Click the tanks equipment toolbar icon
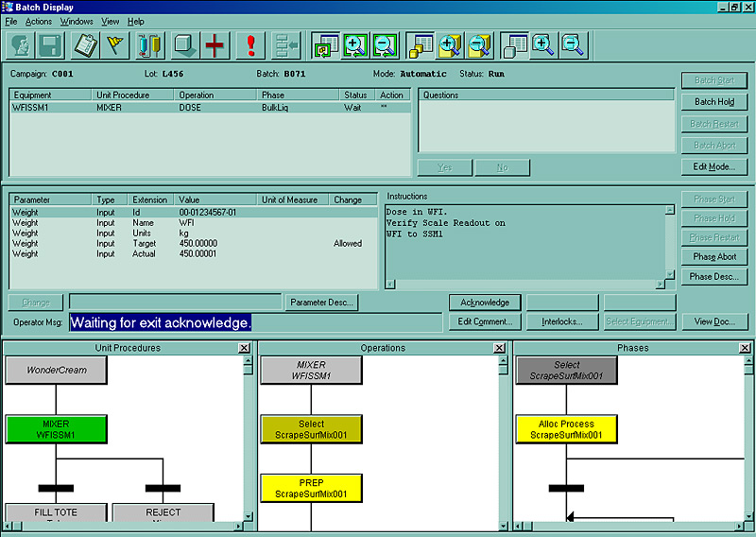Image resolution: width=756 pixels, height=537 pixels. pyautogui.click(x=150, y=45)
